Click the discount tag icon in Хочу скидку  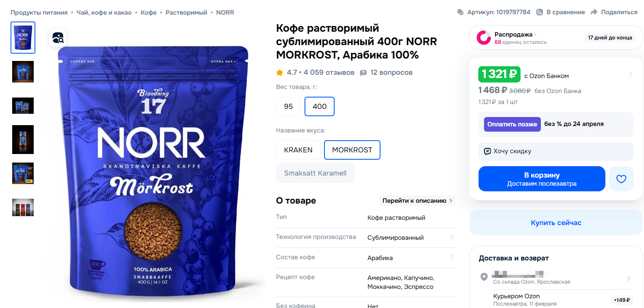pos(487,151)
